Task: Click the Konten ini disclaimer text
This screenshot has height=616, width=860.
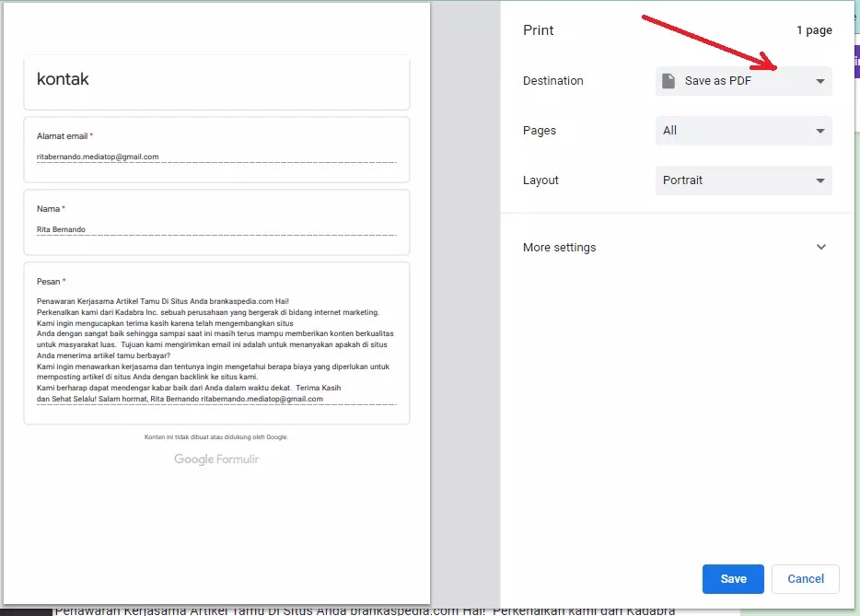Action: point(216,436)
